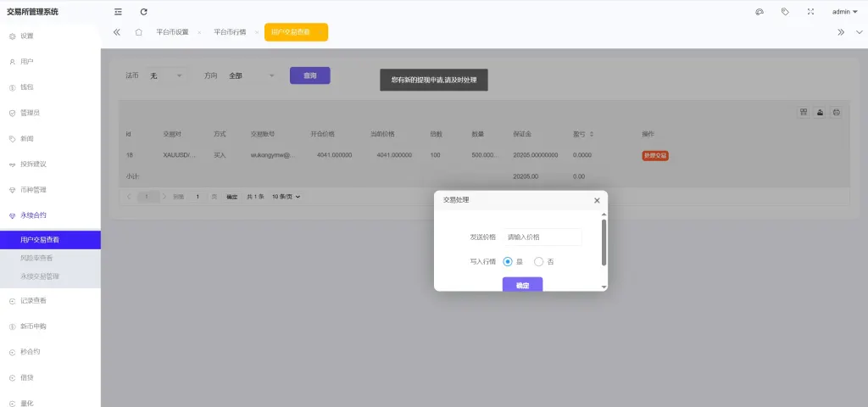Viewport: 868px width, 407px height.
Task: Expand 投拆建议 in the sidebar
Action: 50,164
